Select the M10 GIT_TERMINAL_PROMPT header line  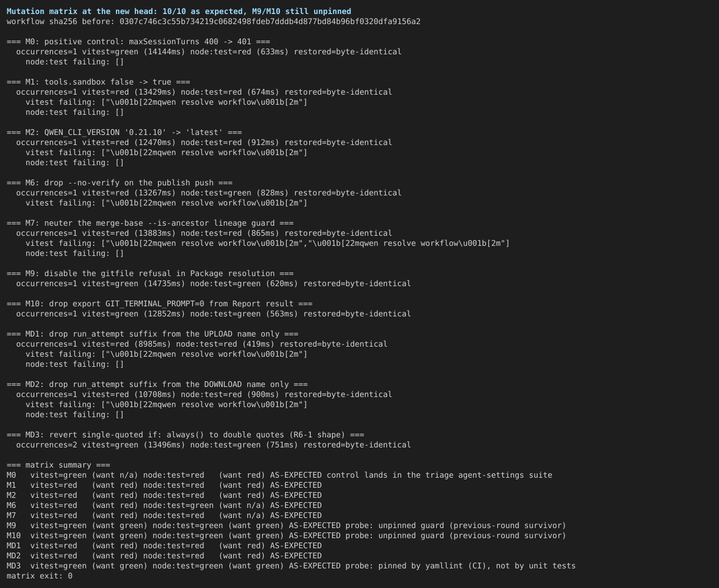coord(160,304)
